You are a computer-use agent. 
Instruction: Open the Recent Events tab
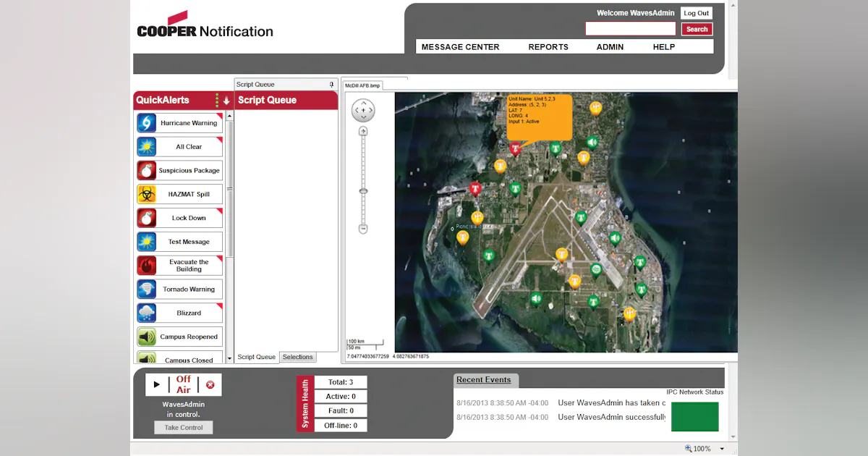click(484, 380)
